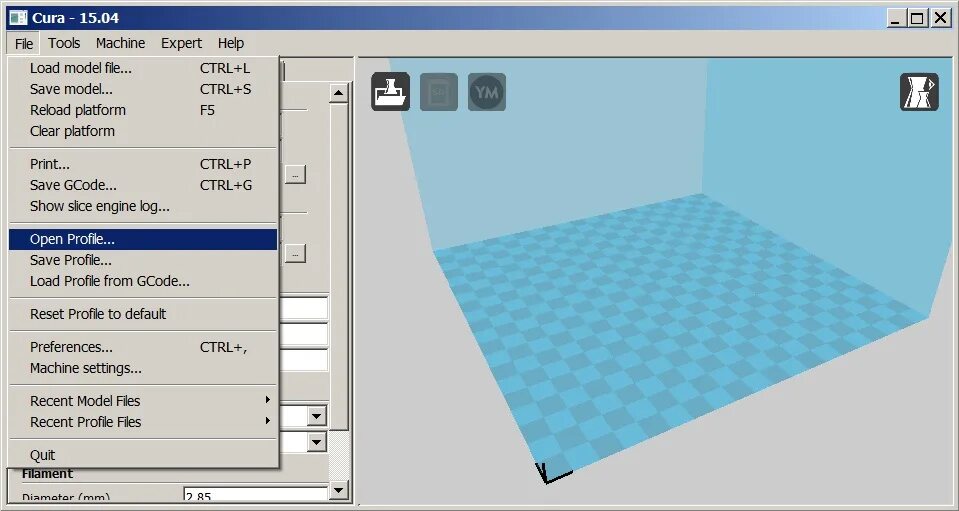
Task: Click the upper '...' settings button
Action: (295, 175)
